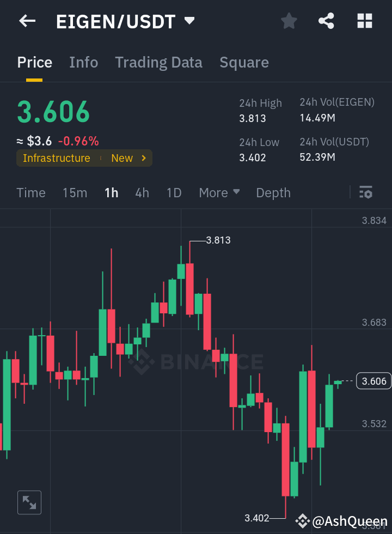Screen dimensions: 392x534
Task: Select the 4h timeframe option
Action: (x=142, y=192)
